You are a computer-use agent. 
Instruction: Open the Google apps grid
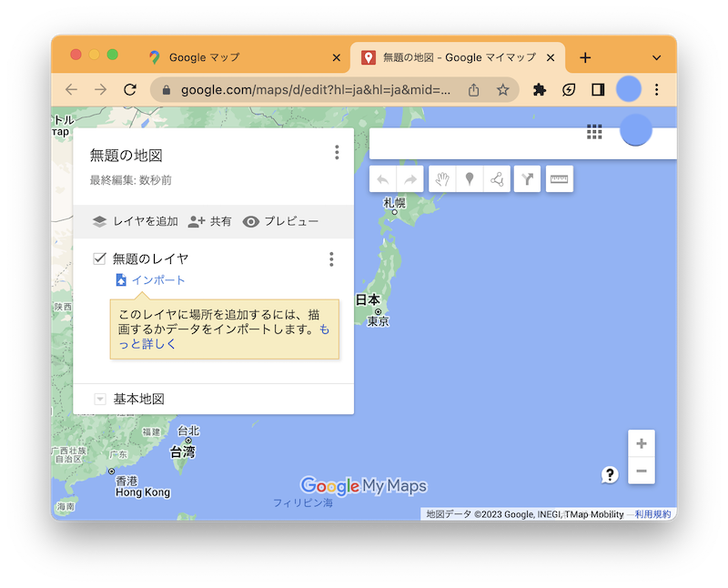[x=594, y=132]
